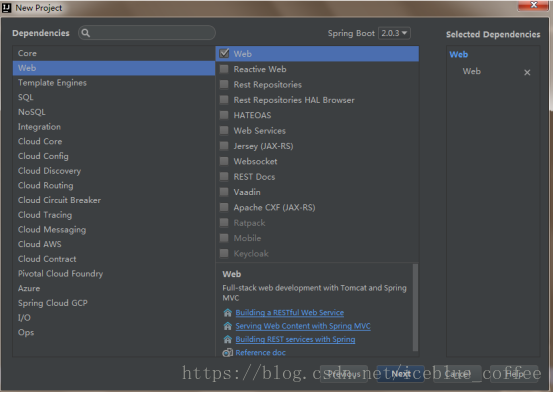The image size is (553, 393).
Task: Click the Web heading under Selected Dependencies
Action: tap(458, 54)
